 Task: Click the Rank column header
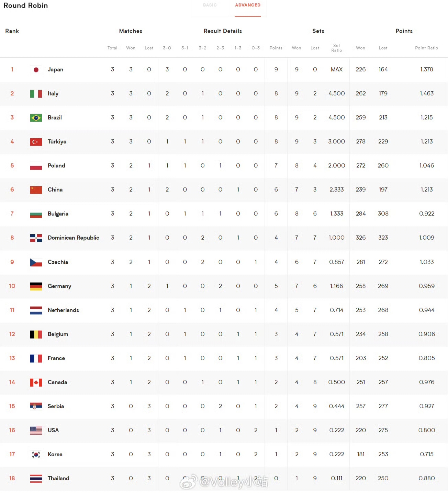click(12, 31)
